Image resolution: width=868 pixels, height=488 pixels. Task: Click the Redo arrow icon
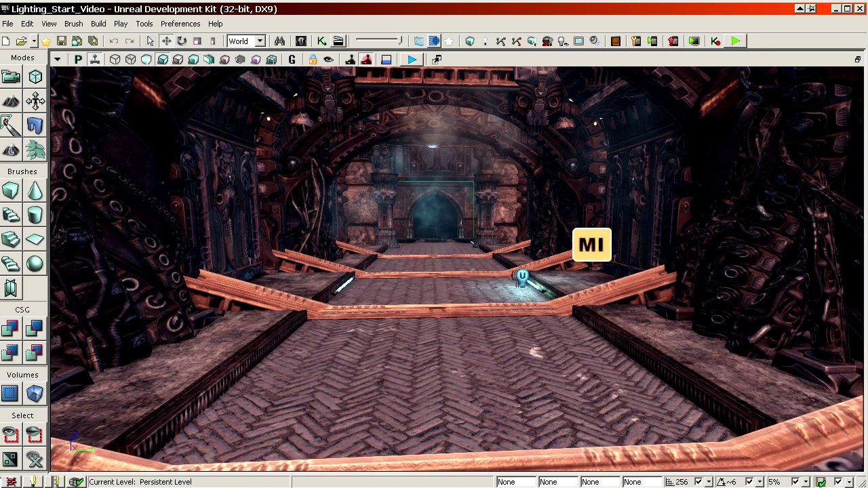pyautogui.click(x=130, y=41)
